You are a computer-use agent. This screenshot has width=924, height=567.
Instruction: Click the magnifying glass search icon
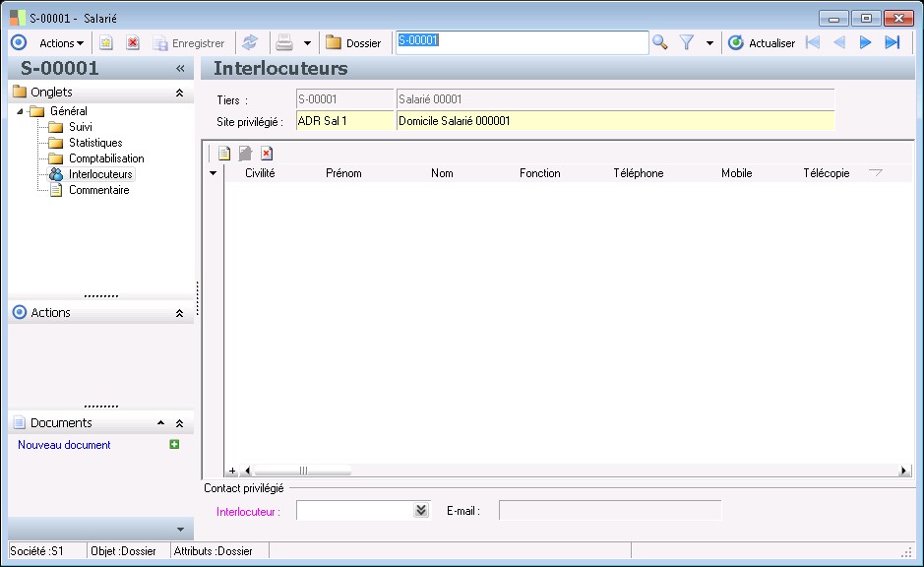[x=659, y=42]
